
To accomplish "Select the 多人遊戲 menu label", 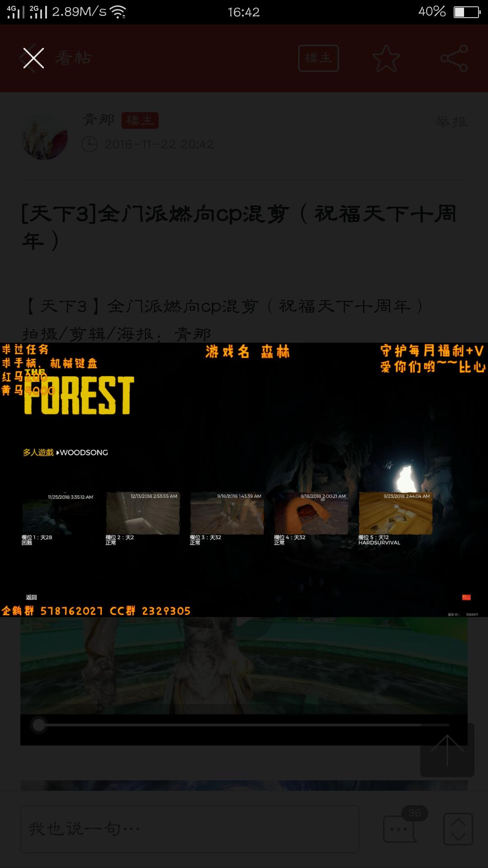I will pos(38,453).
